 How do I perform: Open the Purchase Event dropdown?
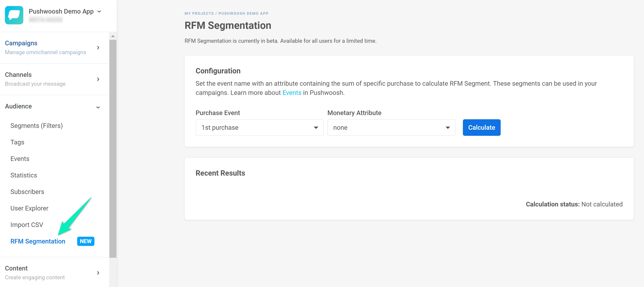260,127
